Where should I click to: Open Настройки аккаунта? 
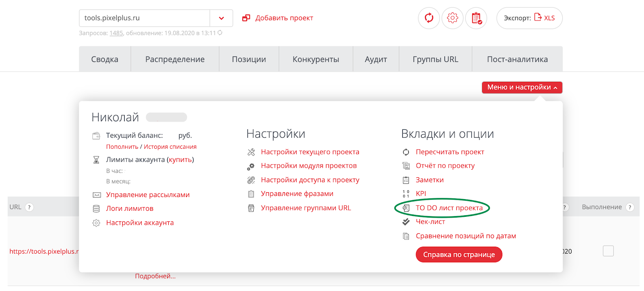coord(140,222)
